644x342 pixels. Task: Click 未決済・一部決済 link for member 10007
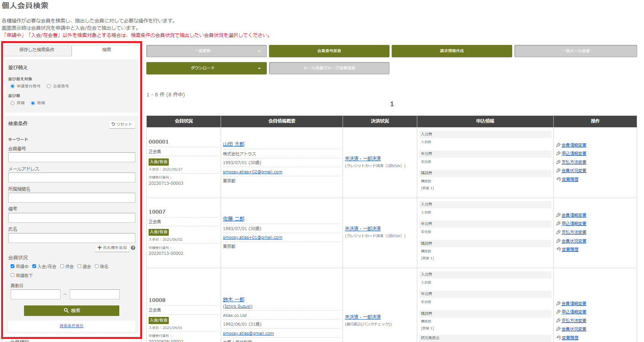pos(363,229)
